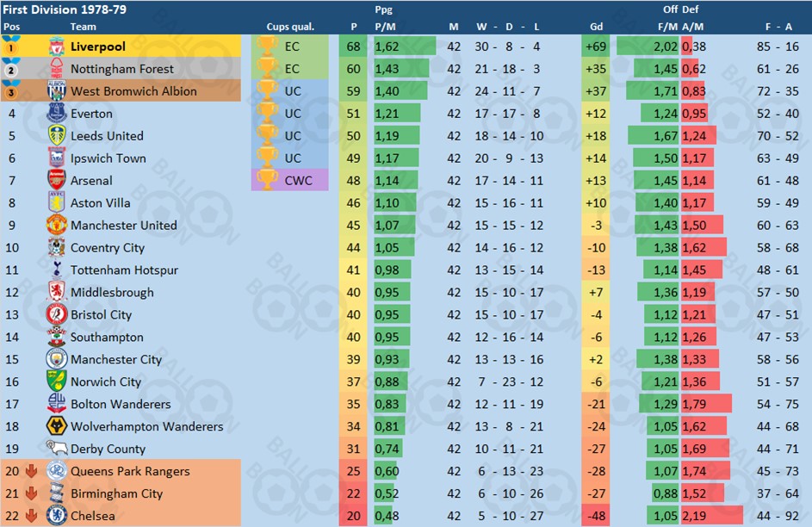Select the Manchester United crest
The image size is (812, 527).
[x=57, y=225]
